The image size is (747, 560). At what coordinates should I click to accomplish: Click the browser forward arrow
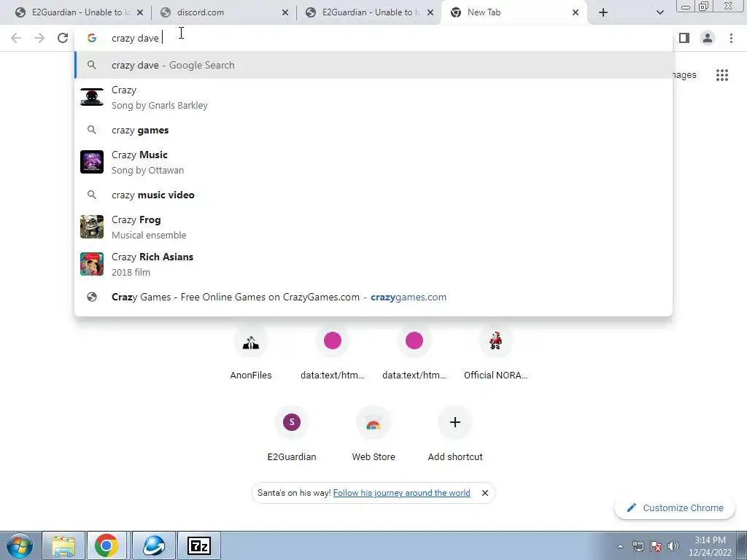coord(39,38)
